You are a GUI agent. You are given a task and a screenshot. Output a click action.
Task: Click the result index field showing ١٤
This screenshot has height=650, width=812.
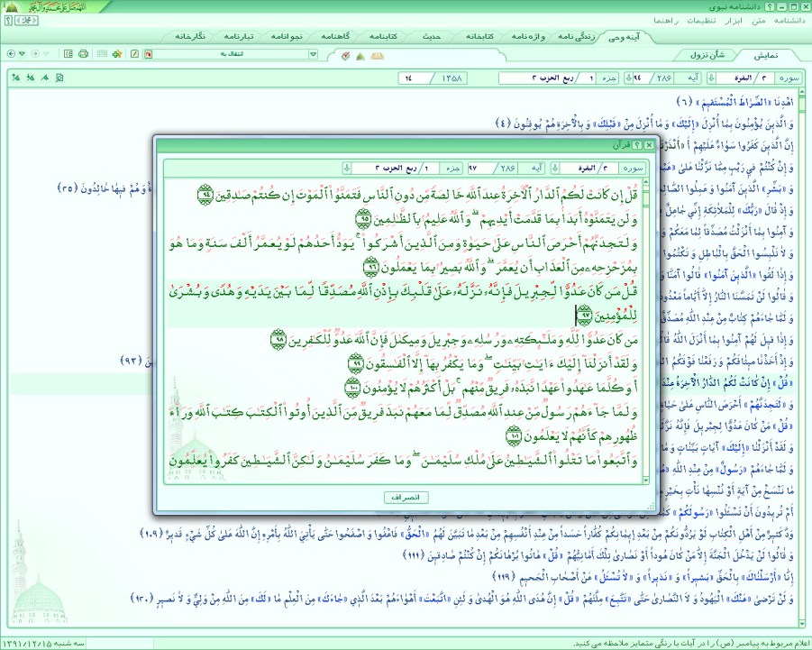click(415, 78)
